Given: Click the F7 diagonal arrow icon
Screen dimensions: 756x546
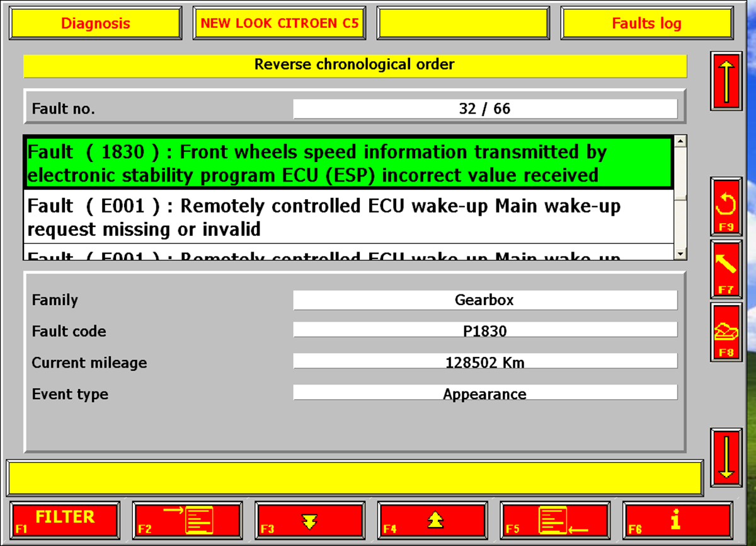Looking at the screenshot, I should tap(726, 269).
